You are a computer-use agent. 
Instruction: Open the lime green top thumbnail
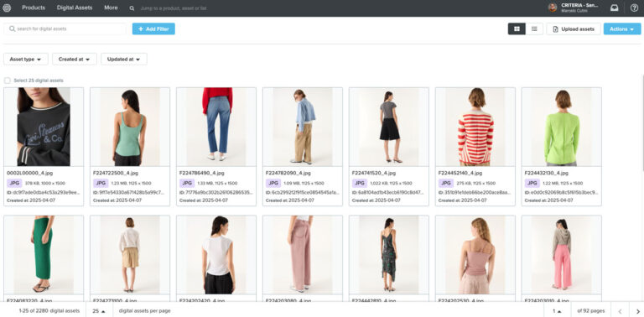click(x=561, y=127)
